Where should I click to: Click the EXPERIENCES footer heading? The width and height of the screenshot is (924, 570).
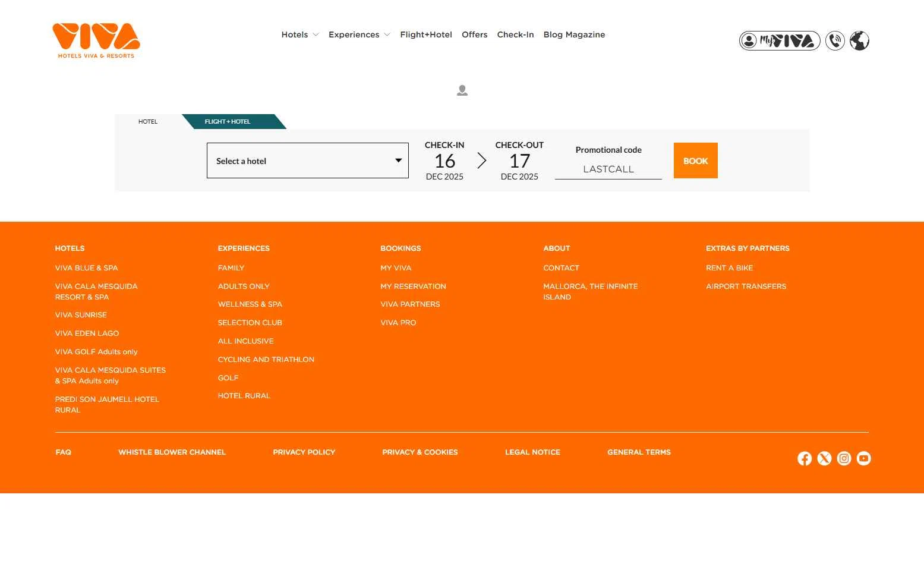[244, 248]
